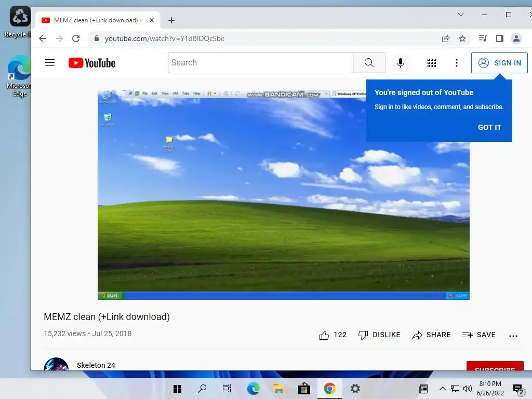Click in the YouTube Search field
Screen dimensions: 532x399
(261, 63)
